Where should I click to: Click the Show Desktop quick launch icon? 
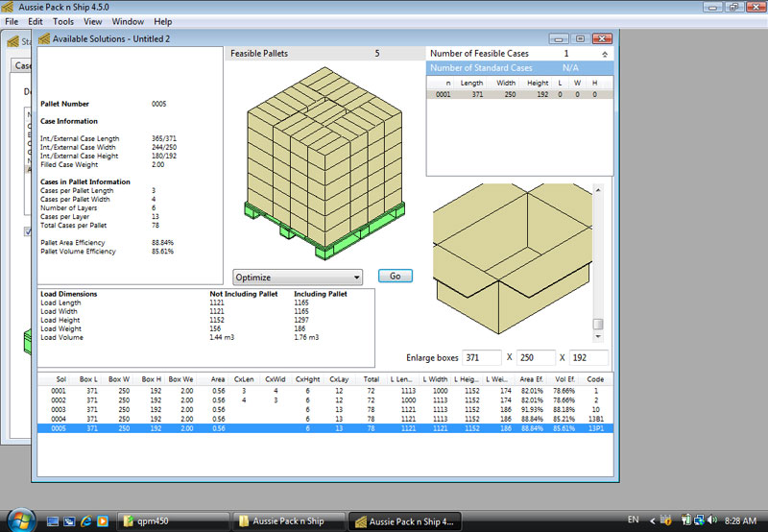coord(53,521)
